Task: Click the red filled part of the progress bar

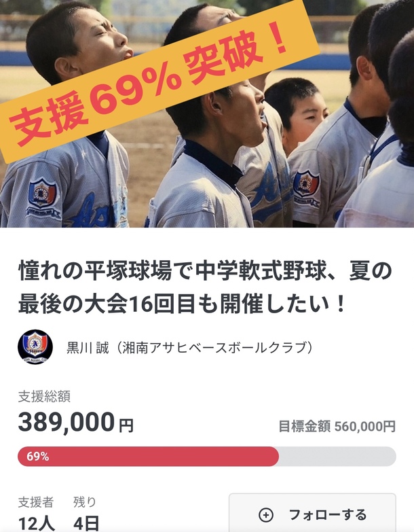Action: 148,457
